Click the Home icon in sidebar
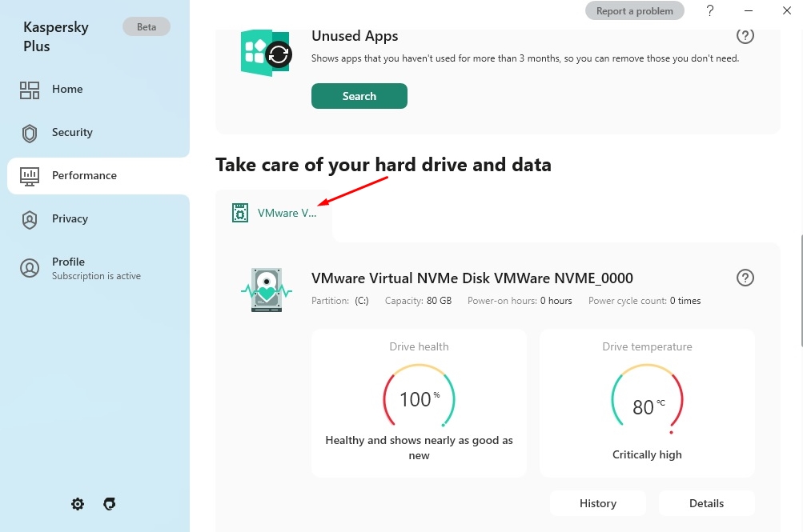The height and width of the screenshot is (532, 803). pos(30,90)
